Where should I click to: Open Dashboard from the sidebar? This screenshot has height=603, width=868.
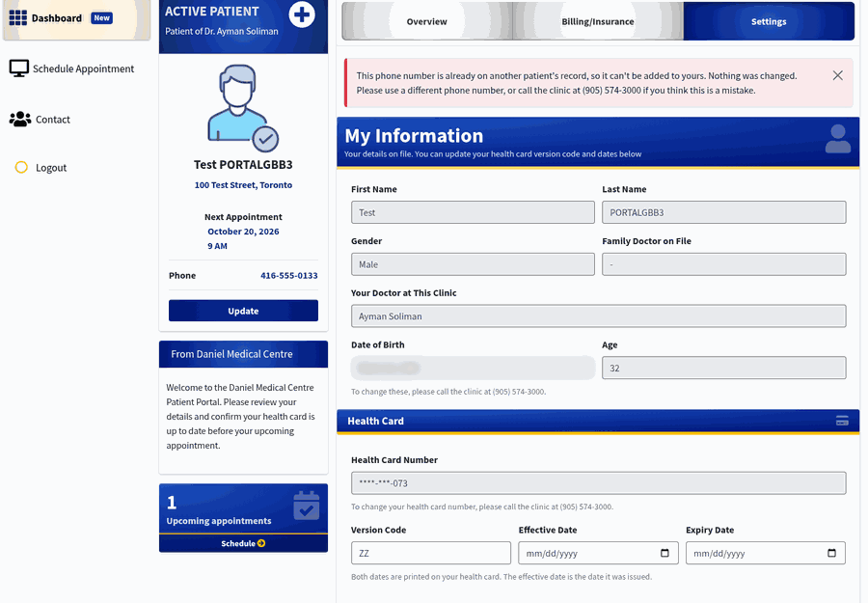(76, 19)
